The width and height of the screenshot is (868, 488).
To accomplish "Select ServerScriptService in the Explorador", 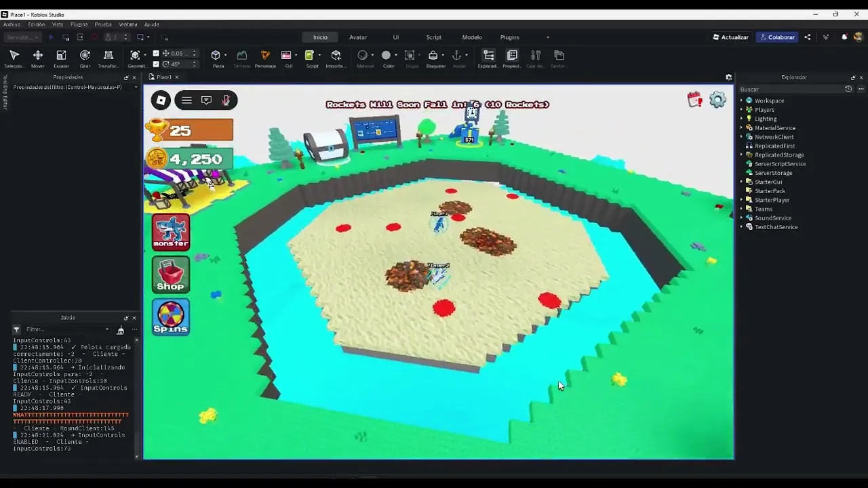I will point(781,164).
